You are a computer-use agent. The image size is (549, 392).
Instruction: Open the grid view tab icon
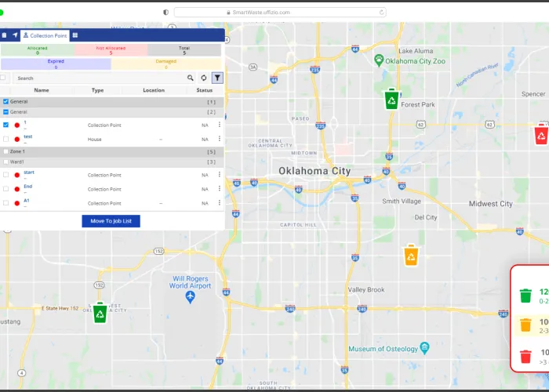click(x=75, y=35)
